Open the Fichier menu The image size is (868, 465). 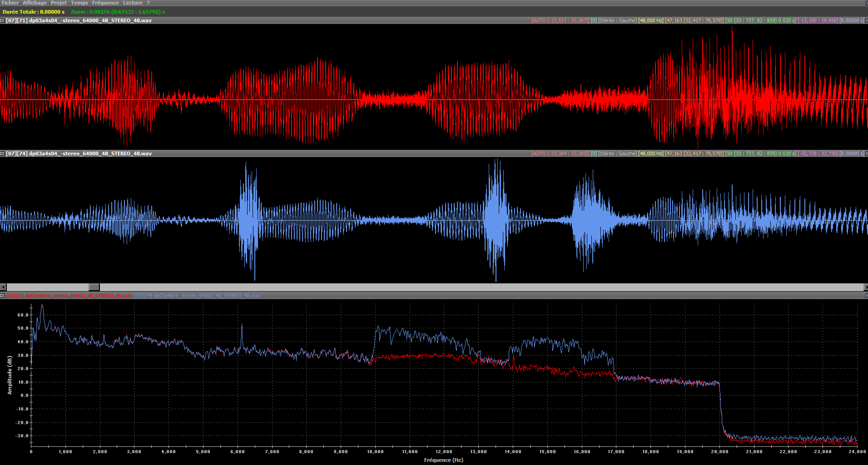click(x=10, y=3)
